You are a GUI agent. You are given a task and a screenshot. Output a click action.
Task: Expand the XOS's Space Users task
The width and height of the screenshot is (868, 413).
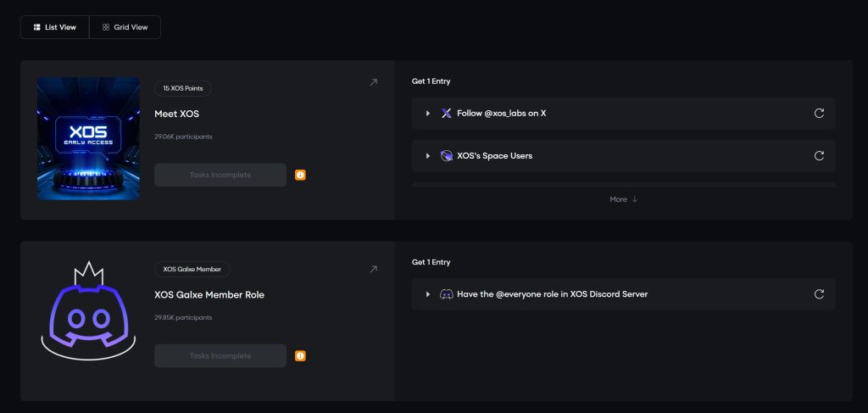[x=428, y=155]
